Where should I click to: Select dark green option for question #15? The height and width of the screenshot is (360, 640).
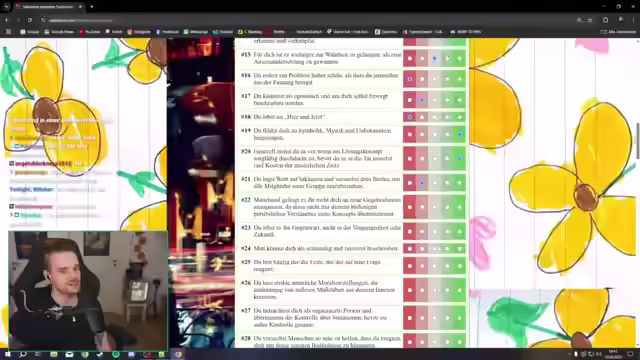tap(460, 58)
